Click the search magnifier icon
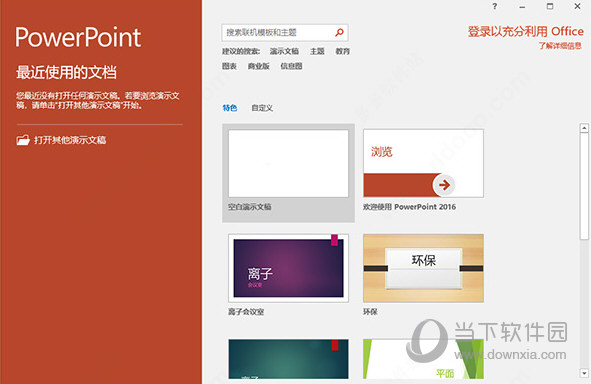Image resolution: width=591 pixels, height=384 pixels. click(x=339, y=33)
